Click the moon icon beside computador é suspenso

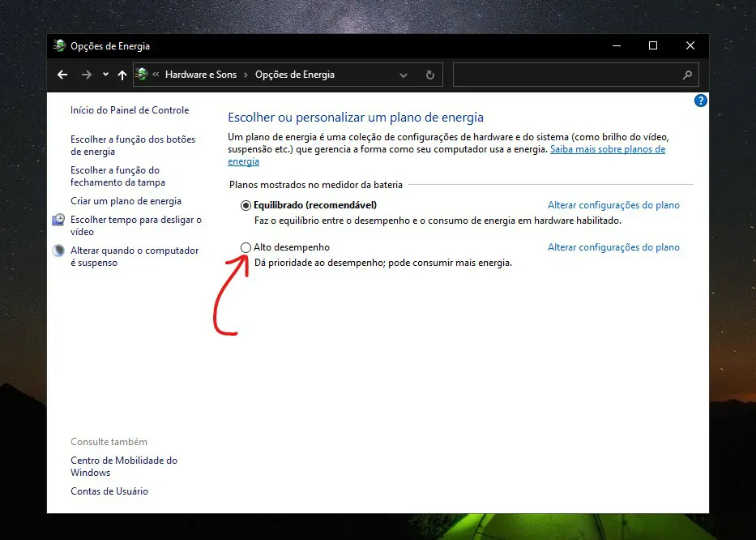(58, 251)
